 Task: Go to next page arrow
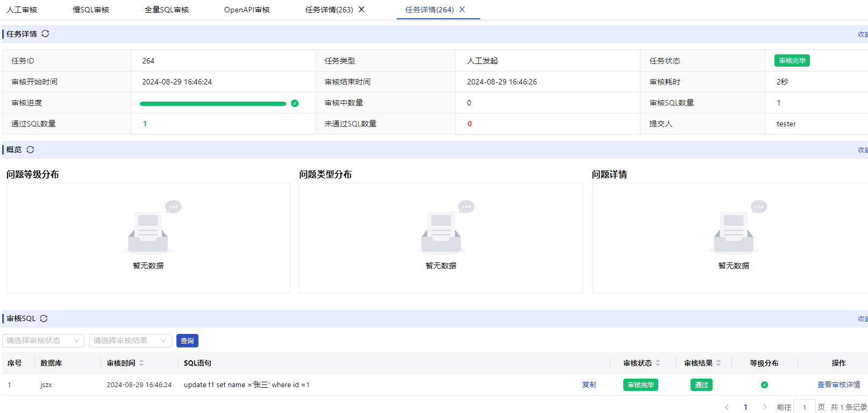point(765,407)
